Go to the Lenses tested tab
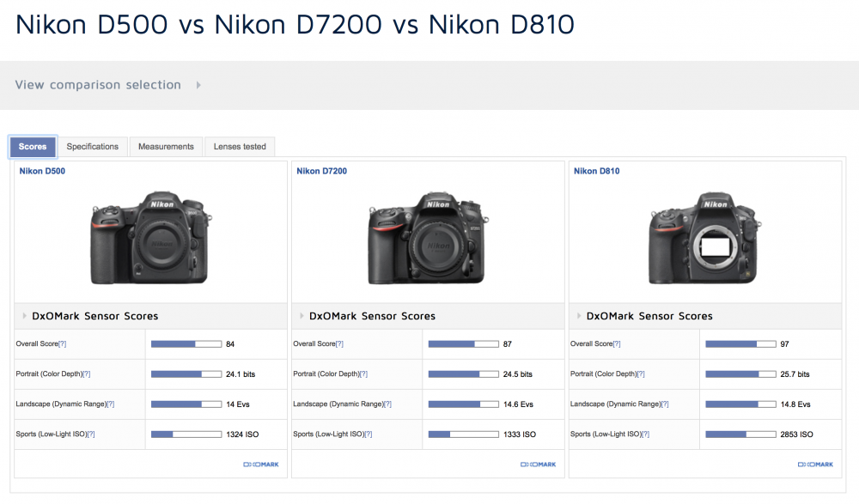This screenshot has width=859, height=504. tap(240, 147)
